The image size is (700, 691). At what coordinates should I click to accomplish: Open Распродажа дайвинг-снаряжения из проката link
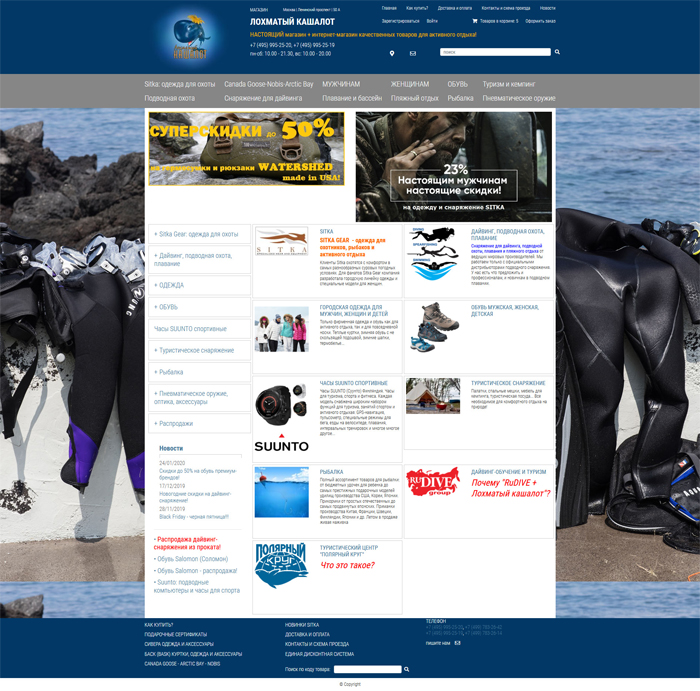(187, 543)
